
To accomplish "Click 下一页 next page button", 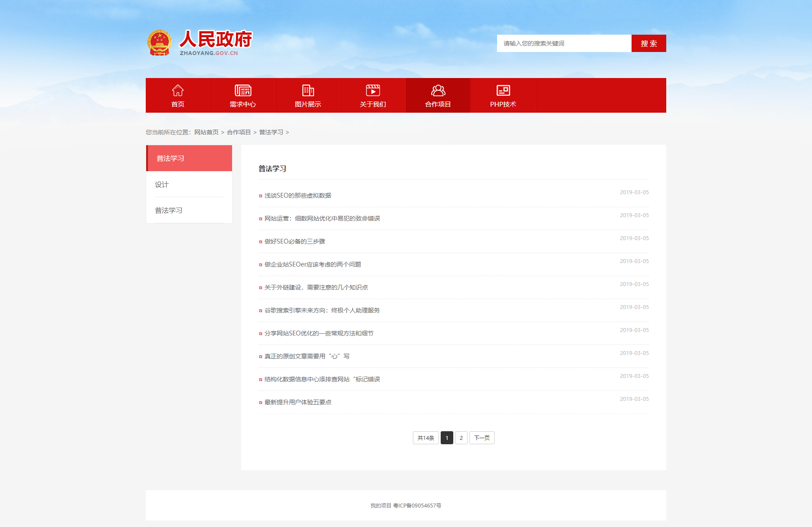I will click(x=481, y=438).
